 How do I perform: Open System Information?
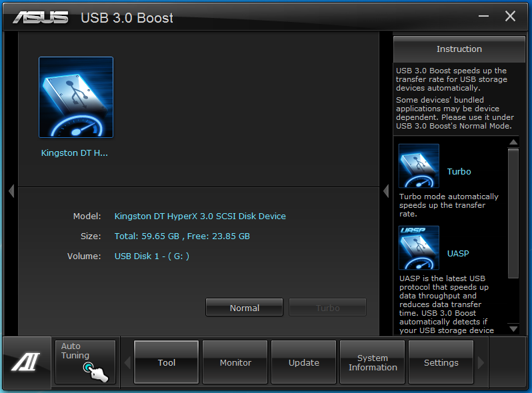click(373, 362)
